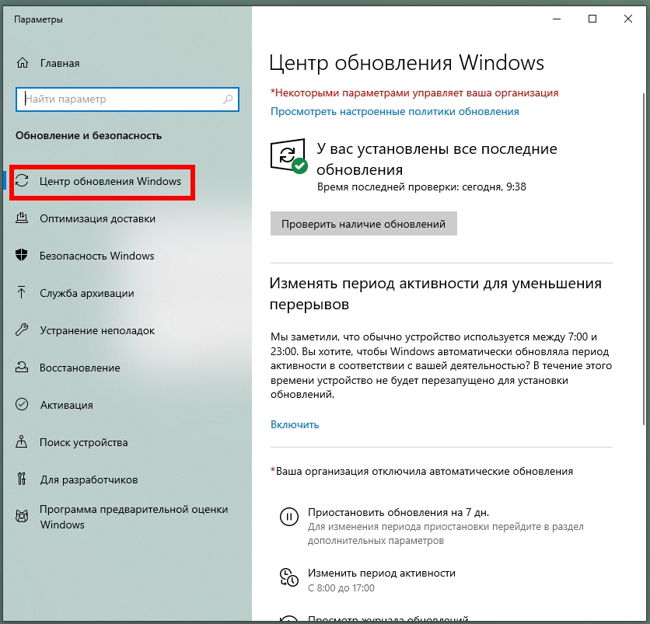The image size is (650, 624).
Task: Close the Параметры window
Action: (x=628, y=19)
